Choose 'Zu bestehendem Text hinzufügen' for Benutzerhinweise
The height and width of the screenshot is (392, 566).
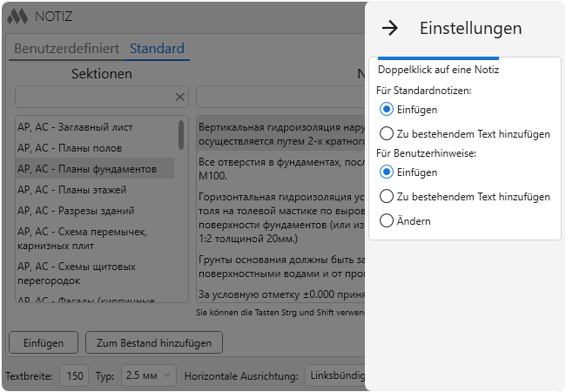[387, 197]
